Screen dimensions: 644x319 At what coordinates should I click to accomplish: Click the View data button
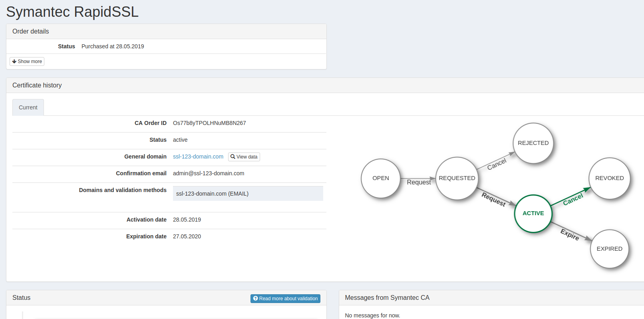point(244,157)
